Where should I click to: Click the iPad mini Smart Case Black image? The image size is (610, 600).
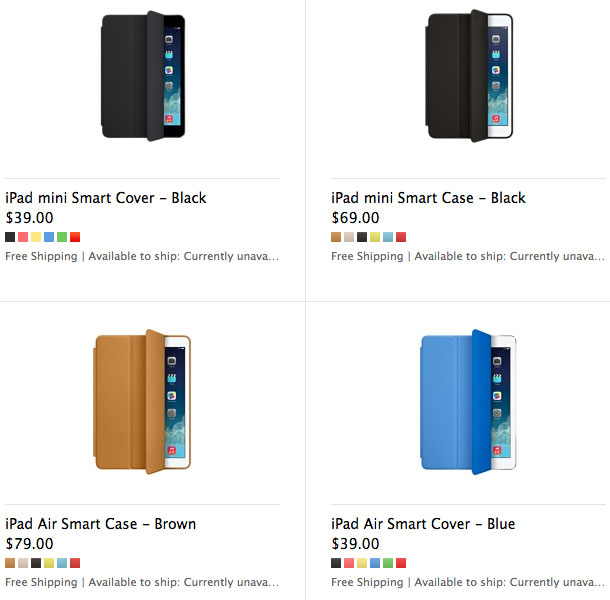pos(470,76)
